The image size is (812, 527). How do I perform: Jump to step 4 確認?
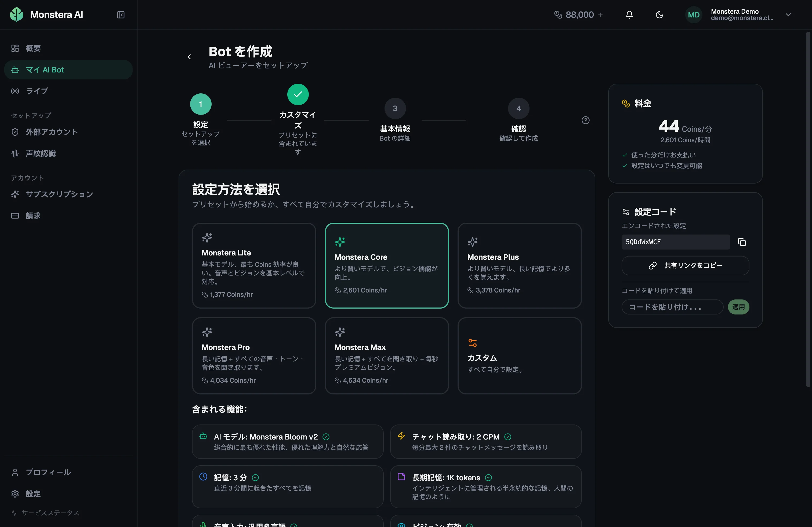tap(518, 108)
